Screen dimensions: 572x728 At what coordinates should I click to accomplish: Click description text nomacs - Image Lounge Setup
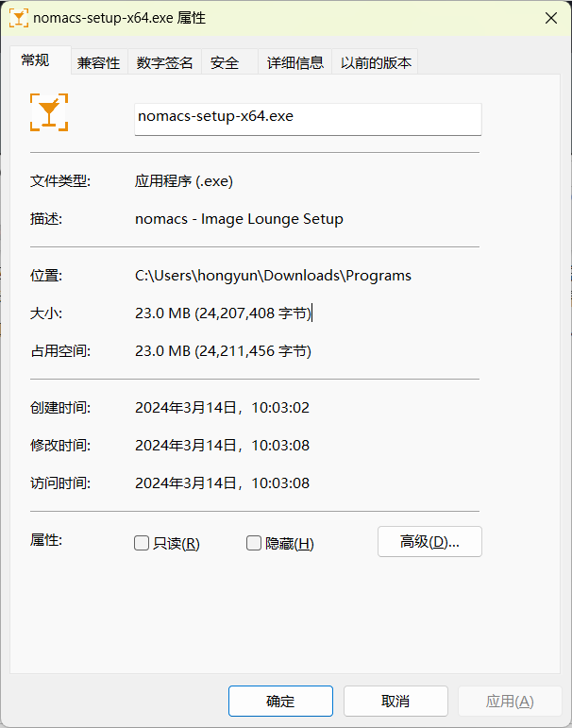239,219
